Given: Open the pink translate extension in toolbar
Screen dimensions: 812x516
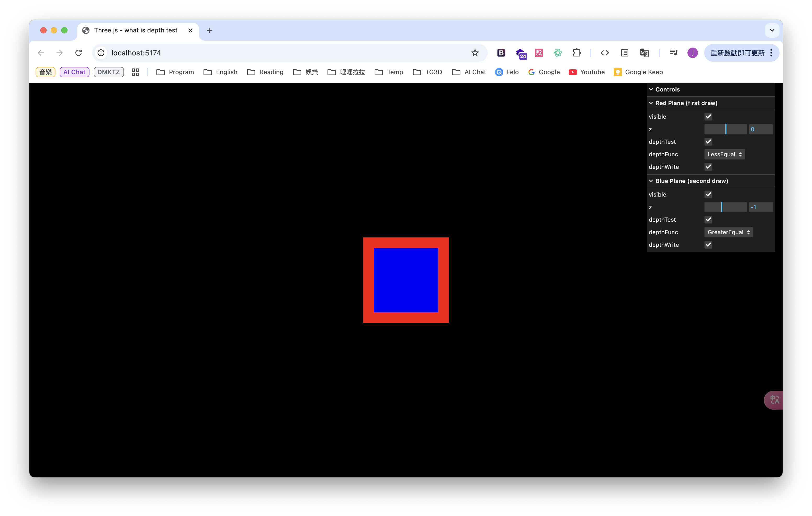Looking at the screenshot, I should click(x=539, y=53).
